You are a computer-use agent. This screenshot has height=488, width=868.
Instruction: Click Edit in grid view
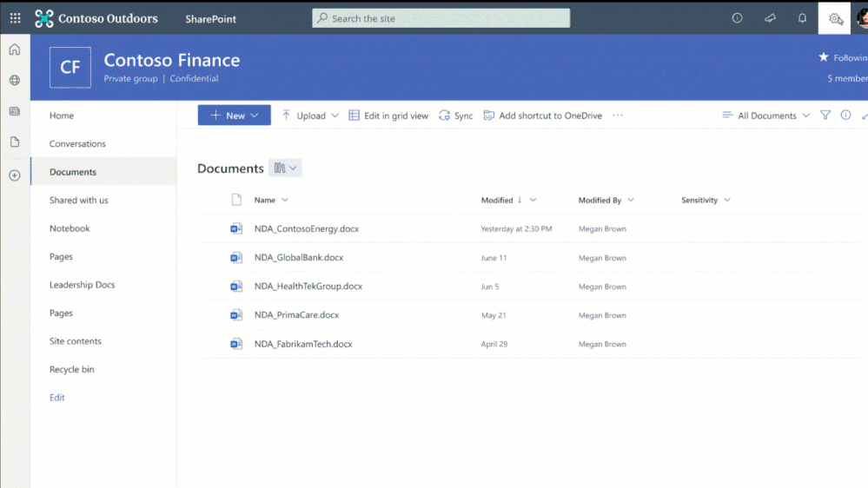click(388, 115)
